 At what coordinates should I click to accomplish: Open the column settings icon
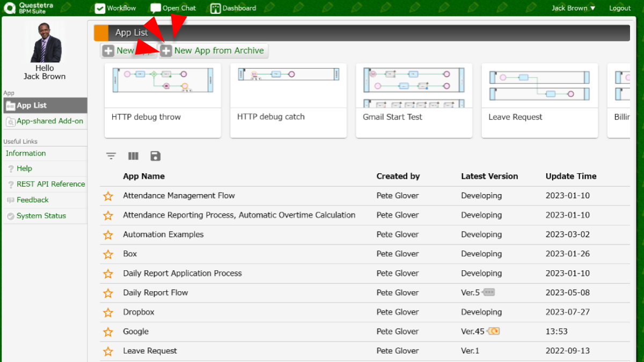pos(133,156)
